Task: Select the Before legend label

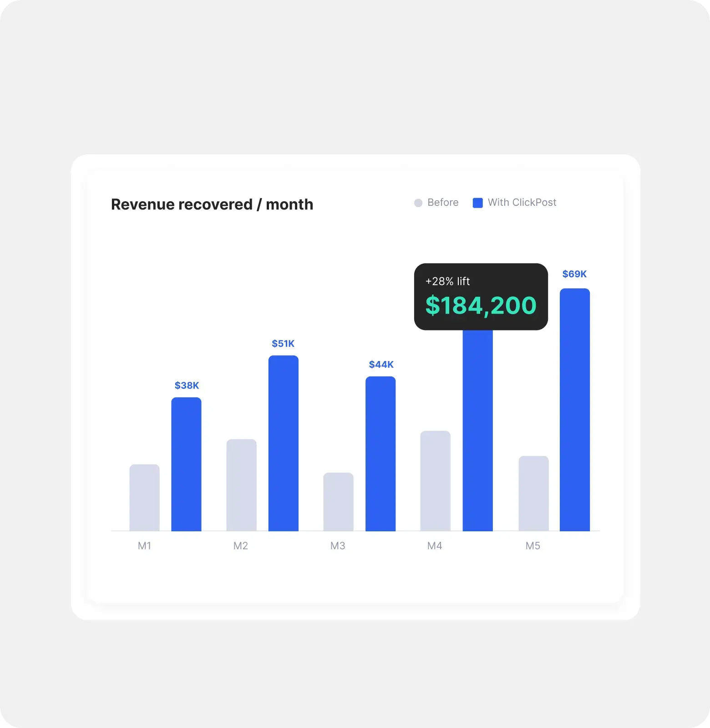Action: click(443, 203)
